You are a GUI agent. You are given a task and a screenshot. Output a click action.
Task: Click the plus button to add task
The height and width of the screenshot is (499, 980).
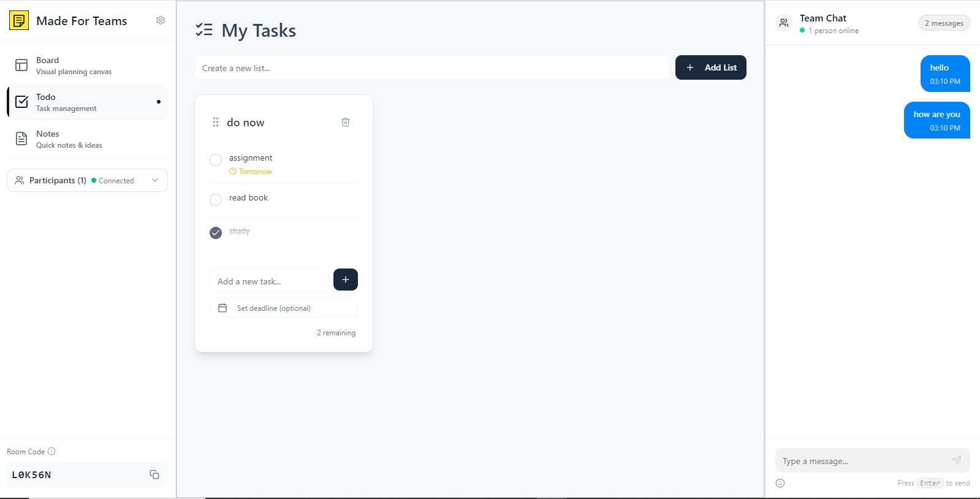[x=346, y=280]
